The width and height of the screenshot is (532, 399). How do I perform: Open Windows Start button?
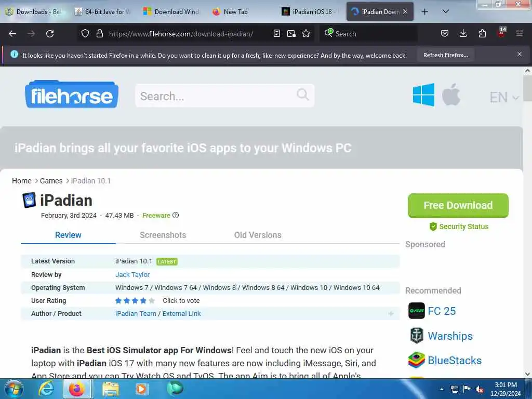pyautogui.click(x=14, y=389)
